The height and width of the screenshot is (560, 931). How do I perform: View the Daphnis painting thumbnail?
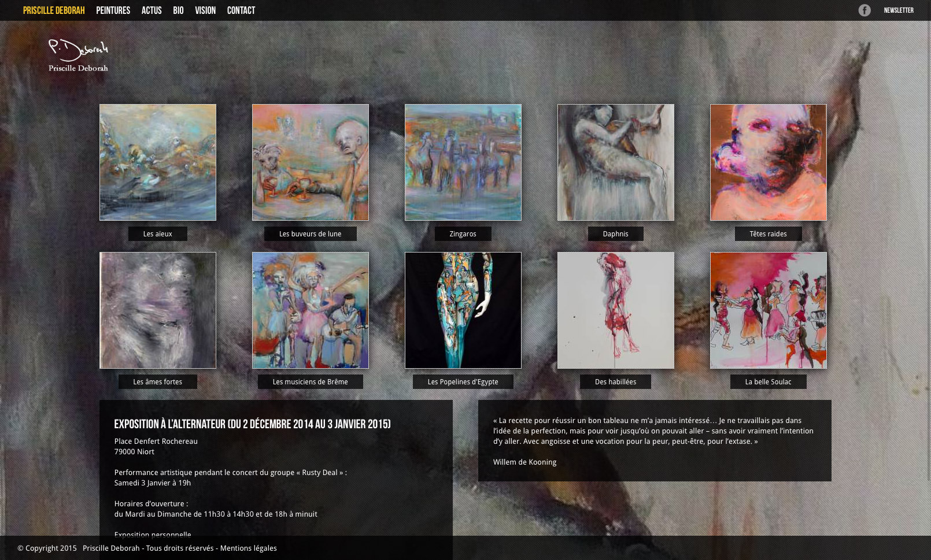616,162
